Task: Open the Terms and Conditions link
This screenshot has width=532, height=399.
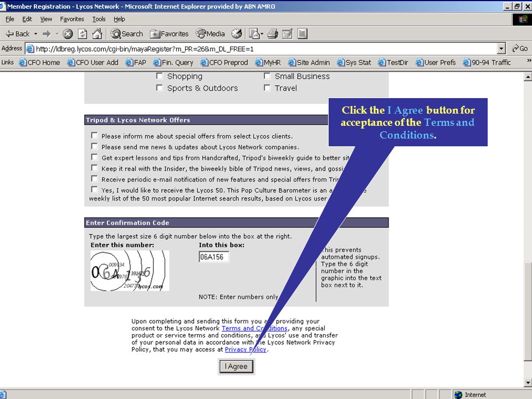Action: click(x=254, y=328)
